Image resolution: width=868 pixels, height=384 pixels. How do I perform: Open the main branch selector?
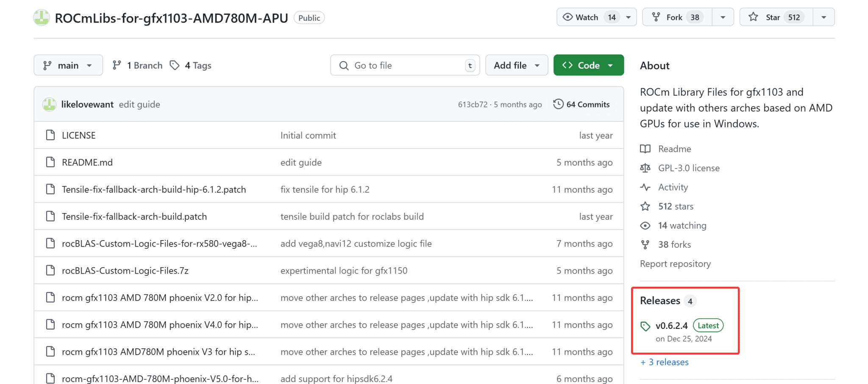[x=68, y=65]
